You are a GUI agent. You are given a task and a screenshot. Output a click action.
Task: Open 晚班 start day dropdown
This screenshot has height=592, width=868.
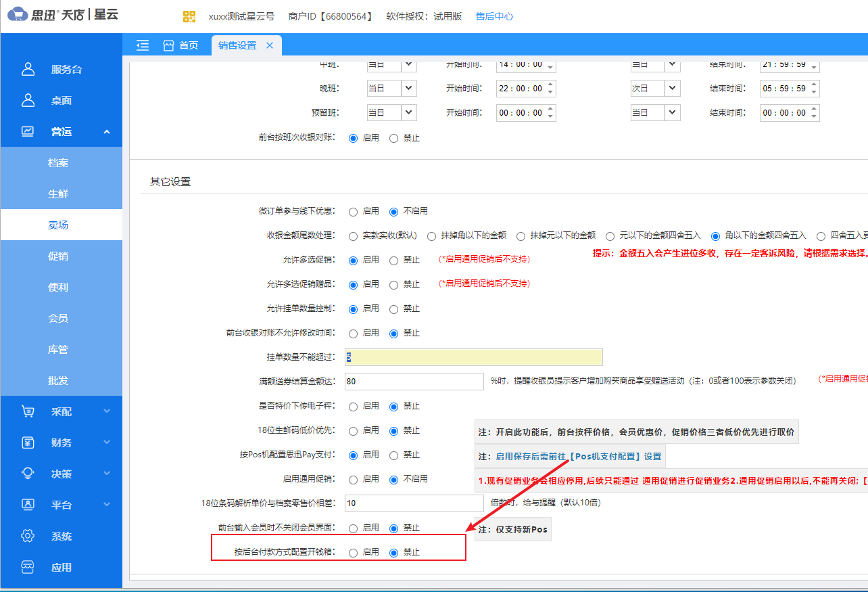(409, 89)
